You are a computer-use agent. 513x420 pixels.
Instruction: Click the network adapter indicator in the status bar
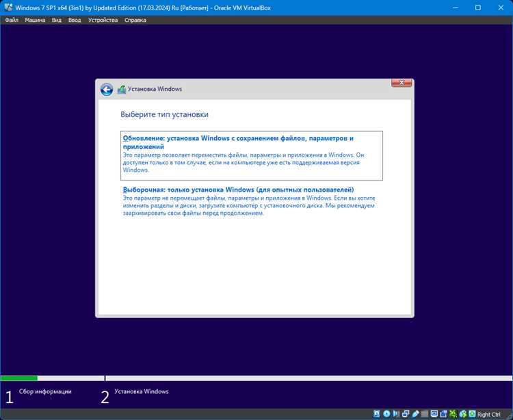coord(406,414)
